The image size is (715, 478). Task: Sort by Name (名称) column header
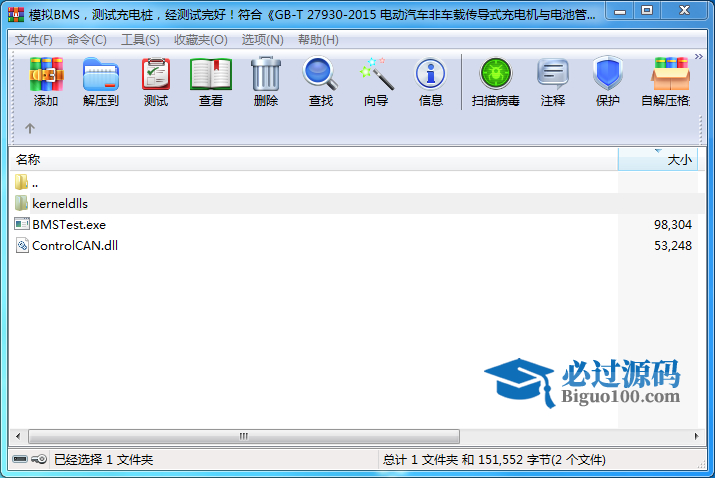(314, 160)
